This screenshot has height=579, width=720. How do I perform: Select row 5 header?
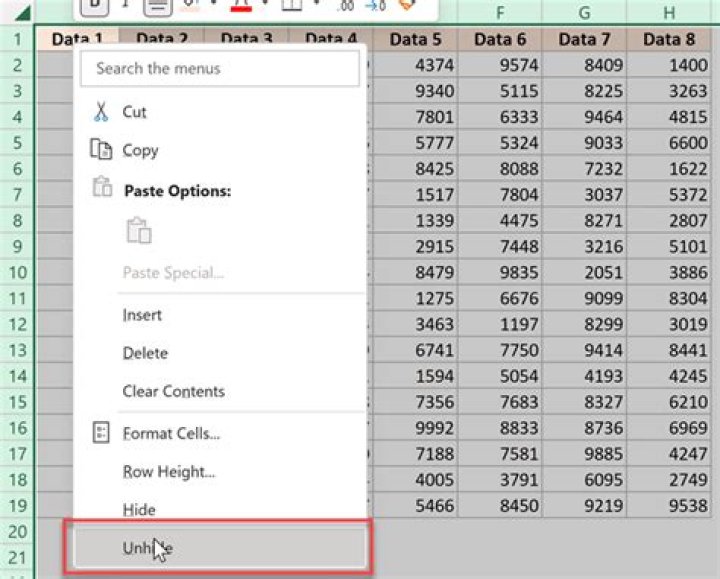pyautogui.click(x=17, y=143)
